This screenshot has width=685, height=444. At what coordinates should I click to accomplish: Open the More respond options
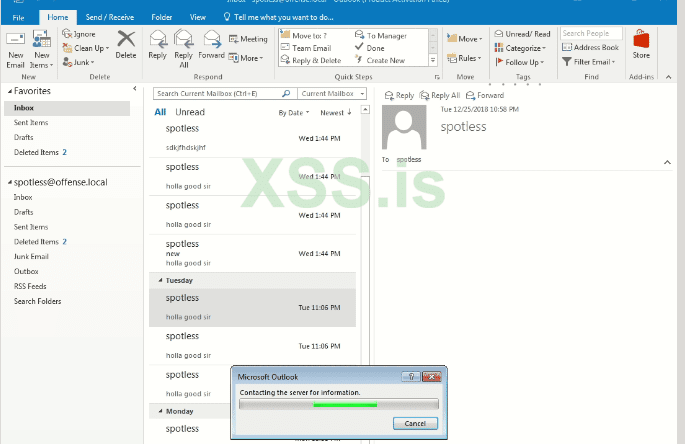pyautogui.click(x=246, y=58)
